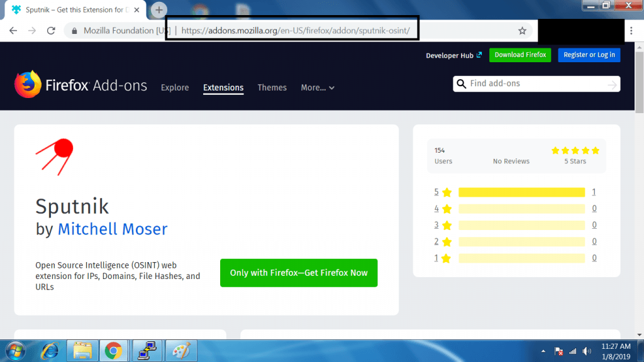Click the browser forward arrow
This screenshot has width=644, height=362.
(x=32, y=31)
